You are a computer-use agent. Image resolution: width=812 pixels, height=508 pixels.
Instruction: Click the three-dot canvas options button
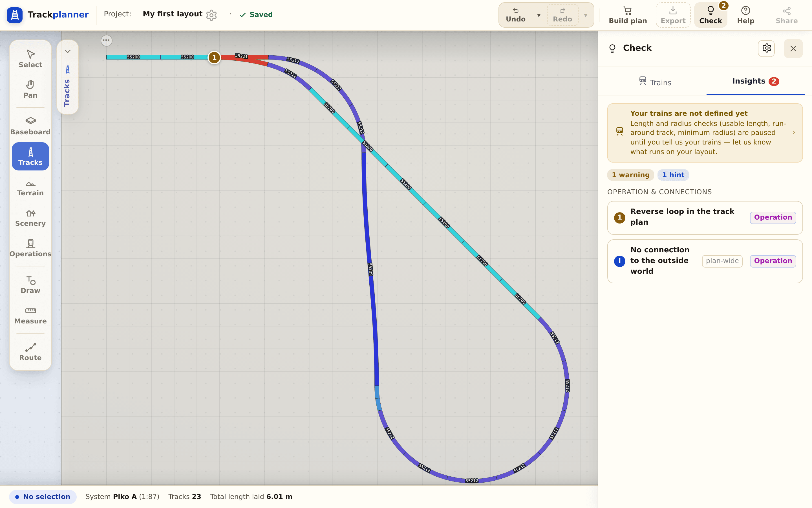click(106, 41)
